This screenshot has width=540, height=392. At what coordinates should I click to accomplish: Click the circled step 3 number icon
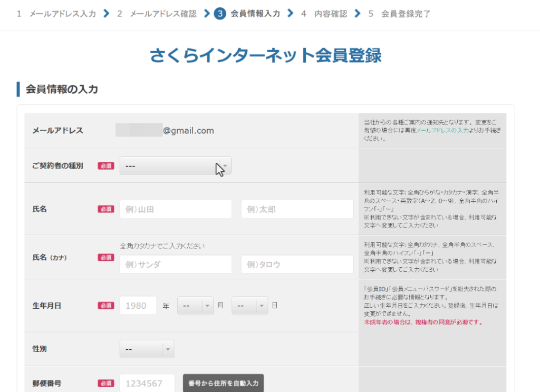[220, 14]
